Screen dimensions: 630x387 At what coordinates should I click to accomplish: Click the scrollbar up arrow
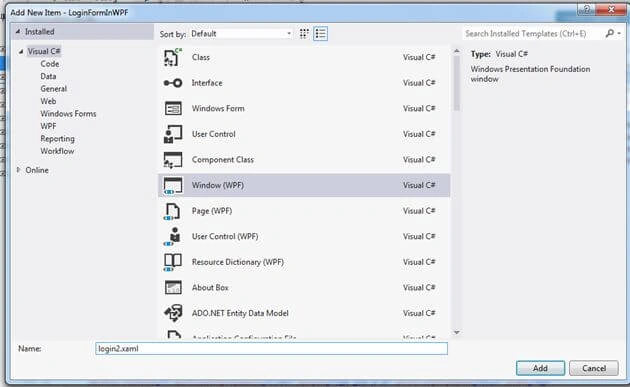(456, 51)
